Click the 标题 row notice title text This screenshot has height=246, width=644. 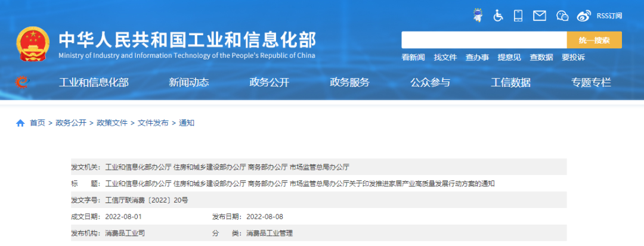tap(300, 183)
